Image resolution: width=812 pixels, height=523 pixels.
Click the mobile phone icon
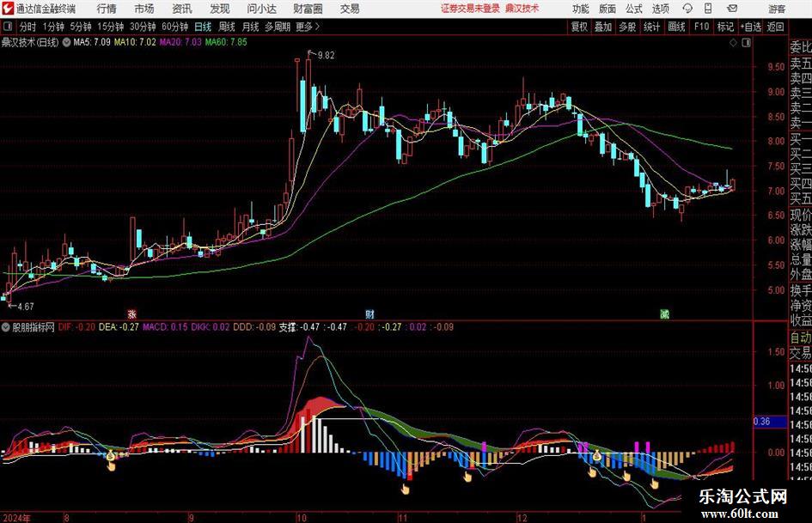(x=708, y=9)
